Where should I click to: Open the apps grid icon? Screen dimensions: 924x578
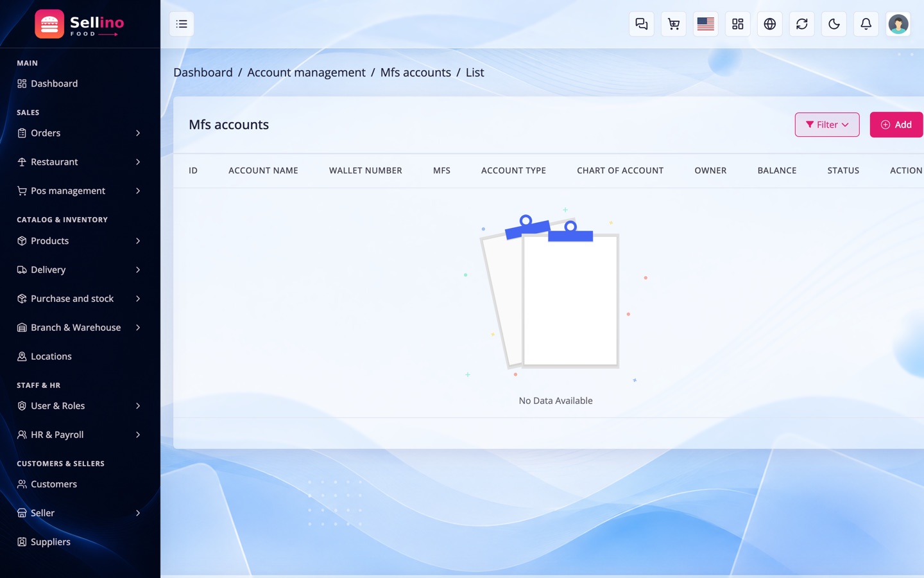pyautogui.click(x=738, y=24)
